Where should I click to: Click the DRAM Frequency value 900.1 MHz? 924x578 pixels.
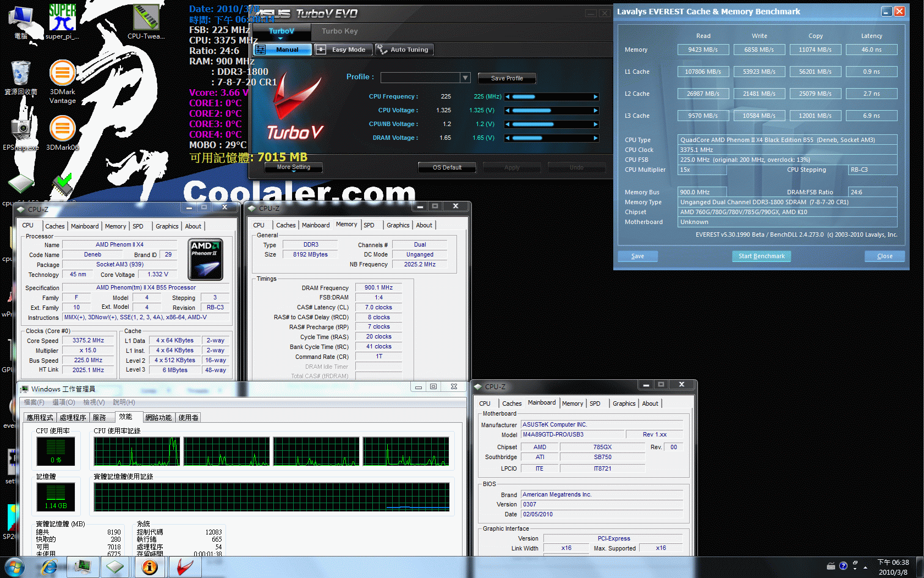[x=378, y=288]
